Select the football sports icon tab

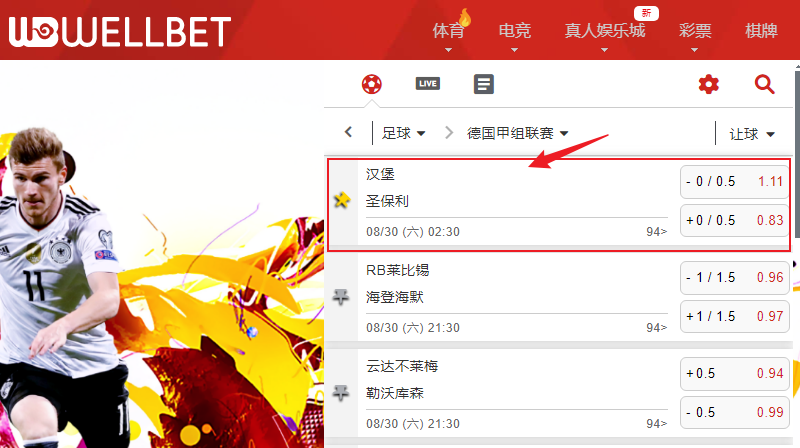tap(371, 84)
